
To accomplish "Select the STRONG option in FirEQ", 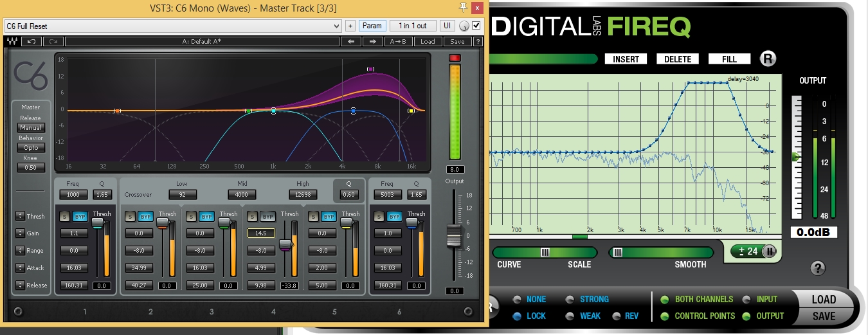I will coord(570,299).
